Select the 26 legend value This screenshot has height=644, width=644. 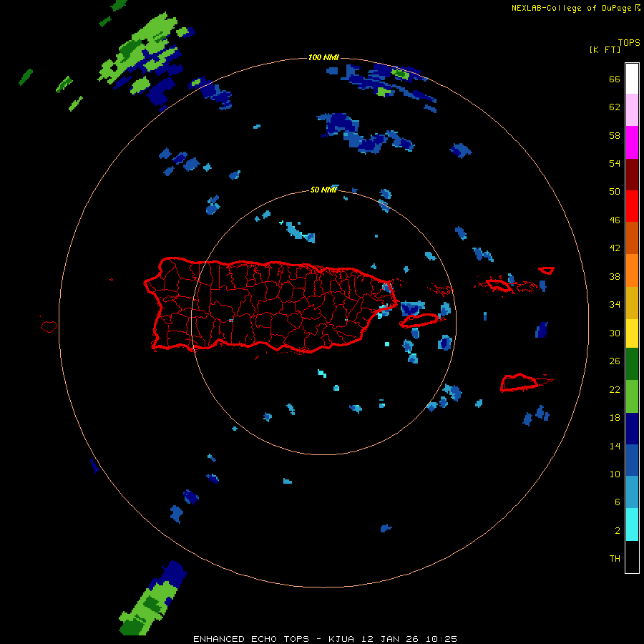[615, 361]
